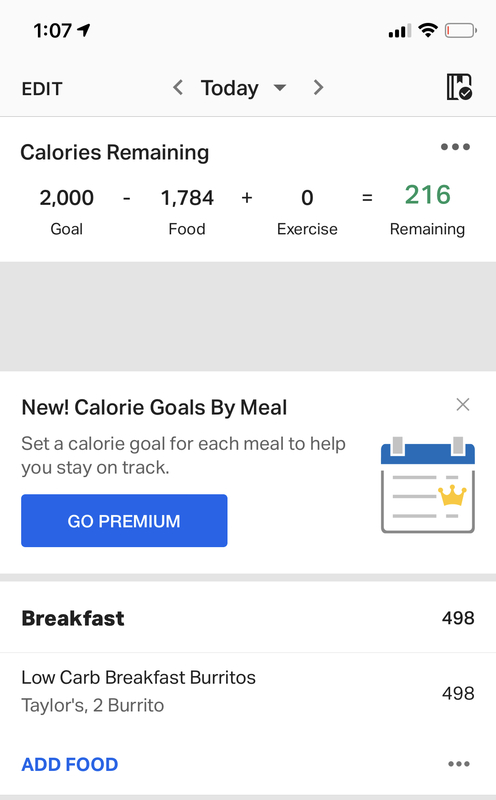This screenshot has height=800, width=496.
Task: Open the diary complete notebook icon
Action: coord(459,87)
